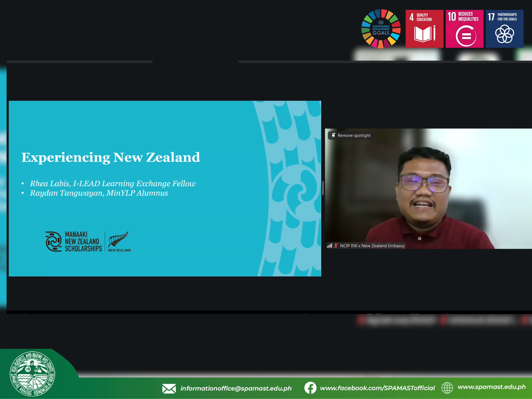The height and width of the screenshot is (399, 532).
Task: Click the network signal strength bars icon
Action: click(x=329, y=246)
